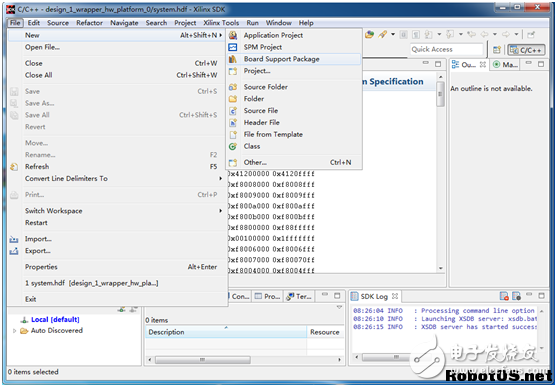Expand the Auto Discovered tree node

(15, 331)
